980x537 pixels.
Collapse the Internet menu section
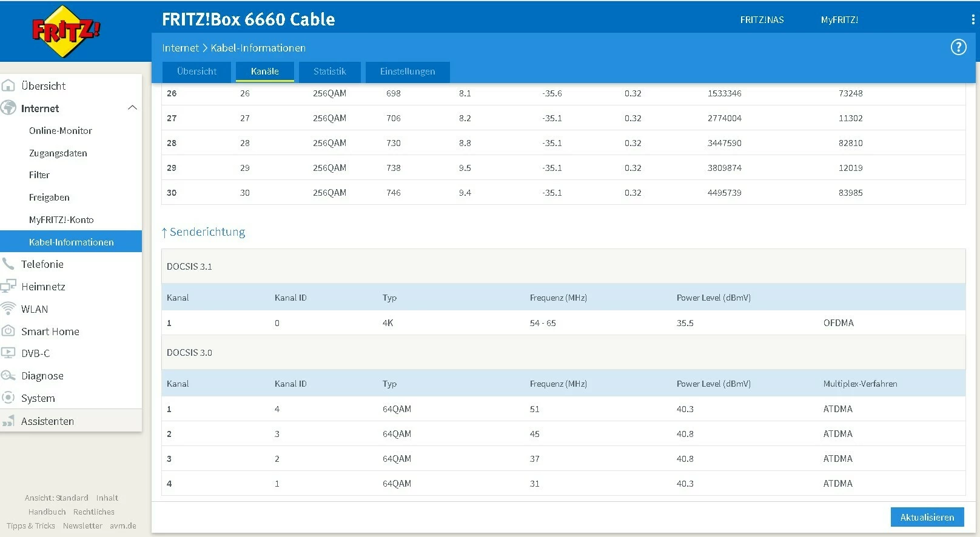click(132, 108)
